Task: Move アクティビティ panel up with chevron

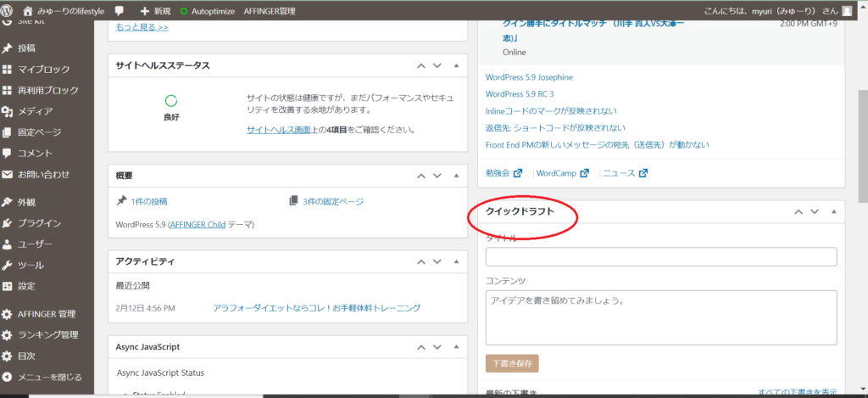Action: 420,261
